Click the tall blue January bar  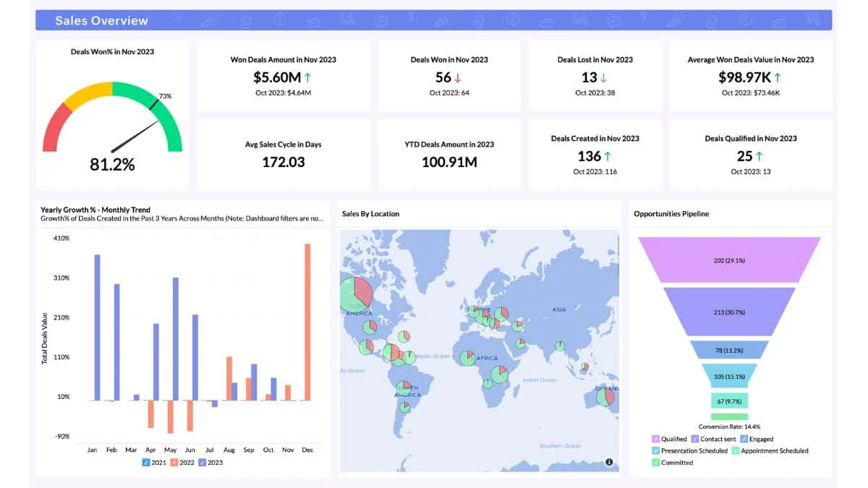[97, 328]
